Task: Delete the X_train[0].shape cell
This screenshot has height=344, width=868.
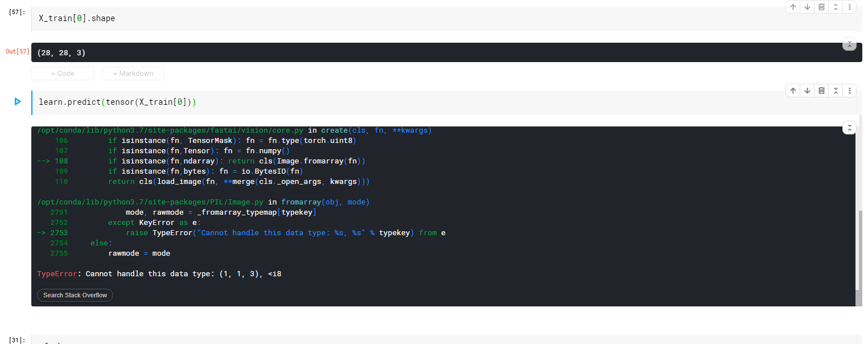Action: [821, 7]
